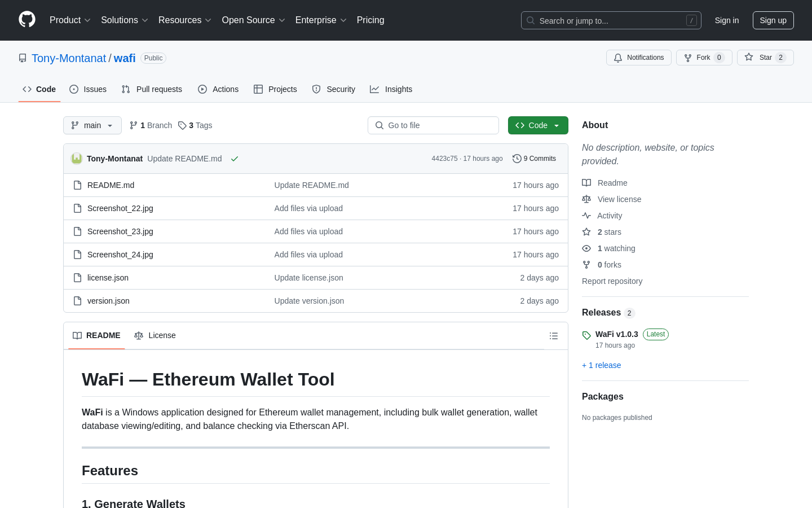Viewport: 812px width, 508px height.
Task: Switch to the Issues tab
Action: (88, 89)
